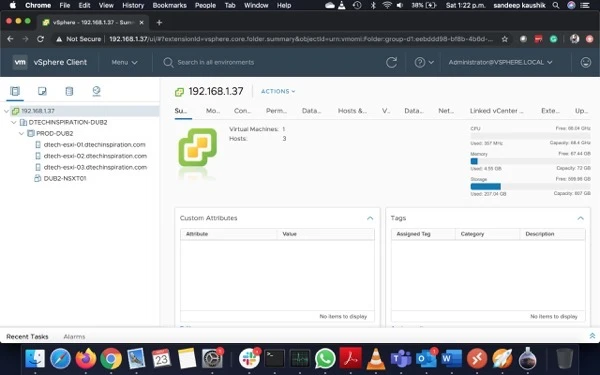Click the browser address bar URL

[x=301, y=39]
